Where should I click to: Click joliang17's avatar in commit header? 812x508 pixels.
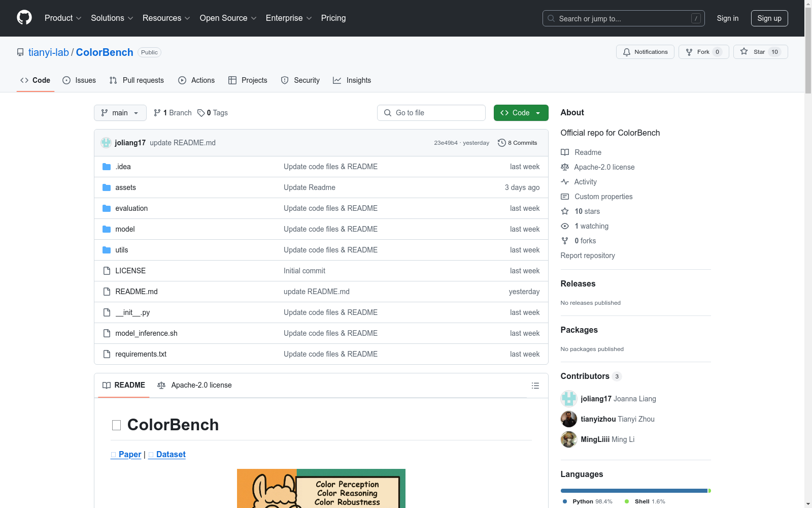pos(106,143)
